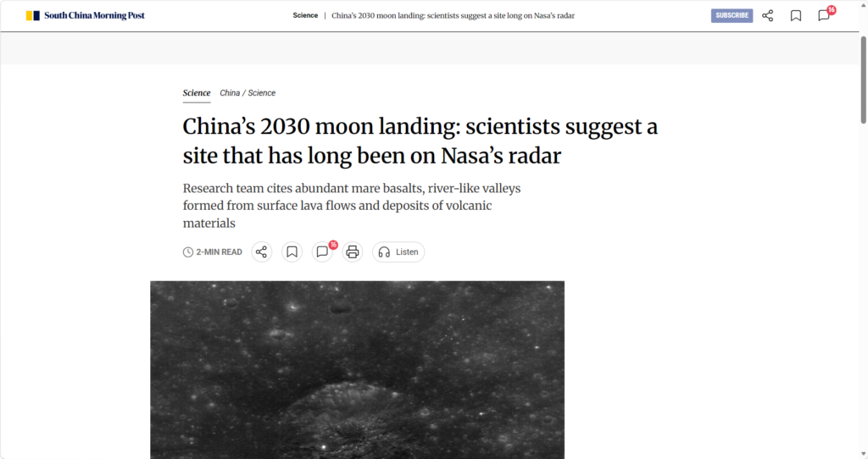This screenshot has height=459, width=868.
Task: Print the article using the printer icon
Action: coord(353,252)
